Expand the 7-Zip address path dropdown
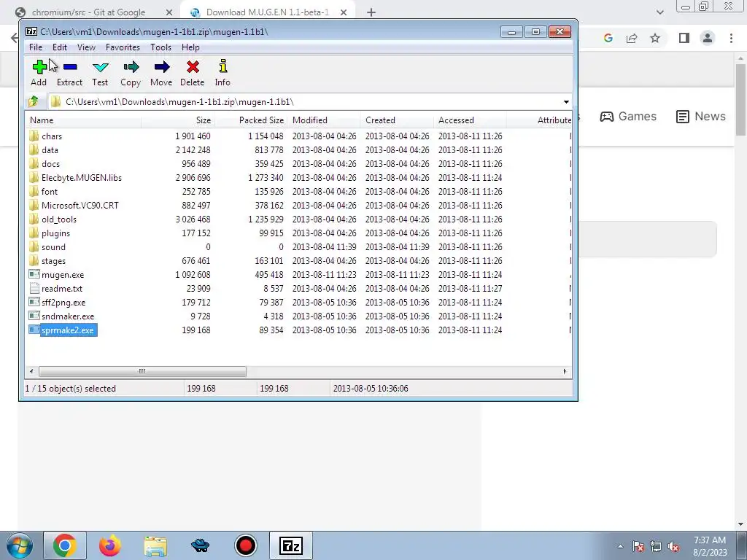747x560 pixels. click(566, 102)
